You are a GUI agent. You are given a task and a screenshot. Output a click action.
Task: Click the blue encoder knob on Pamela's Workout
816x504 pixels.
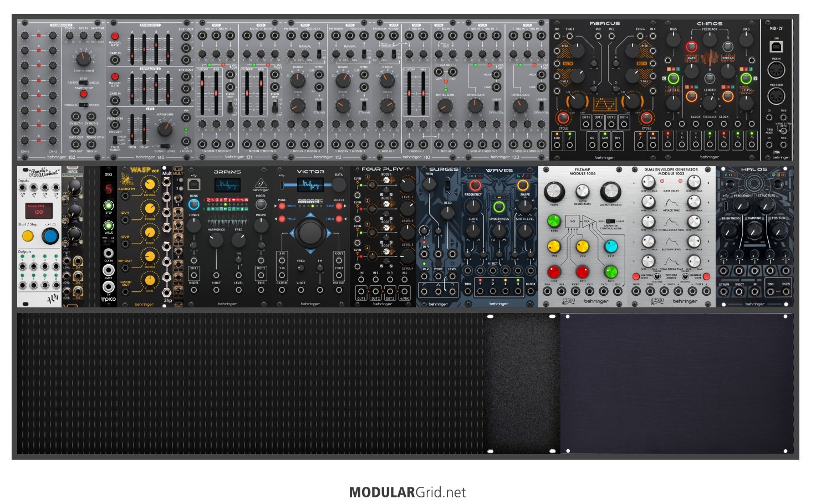click(x=50, y=236)
